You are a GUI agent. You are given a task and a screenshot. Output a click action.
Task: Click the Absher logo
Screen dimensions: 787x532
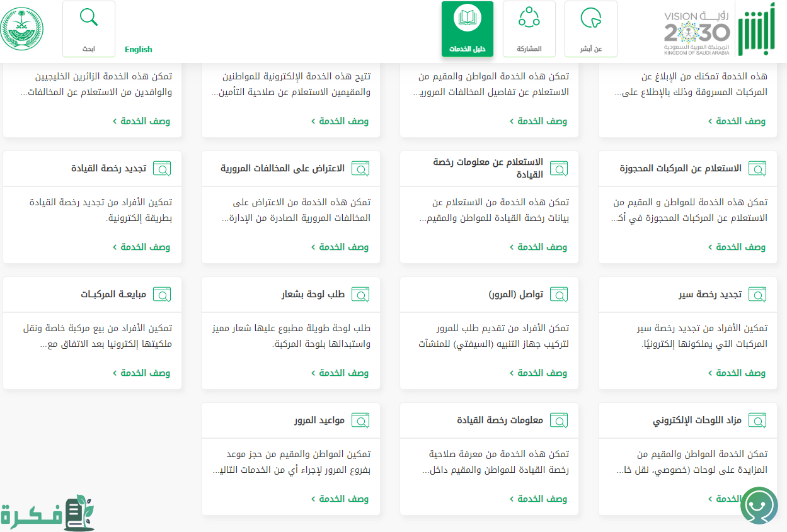click(761, 30)
